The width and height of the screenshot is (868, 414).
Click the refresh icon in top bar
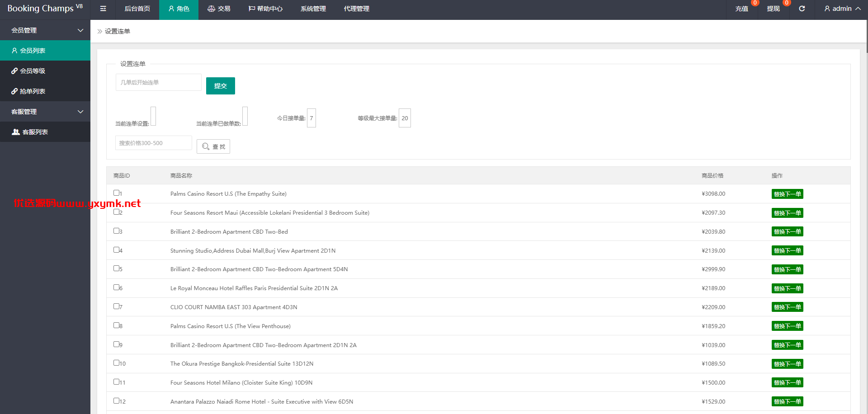pyautogui.click(x=802, y=9)
